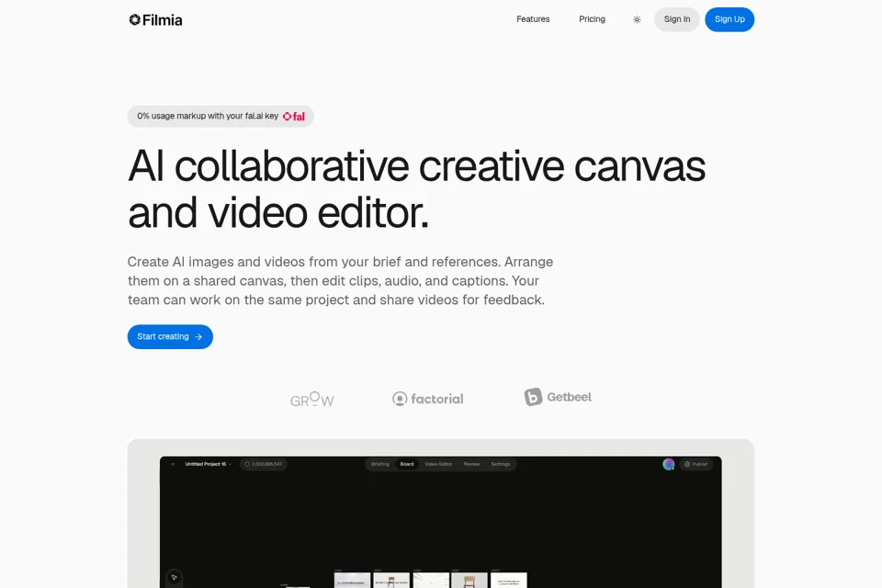This screenshot has width=882, height=588.
Task: Click the Sign In button
Action: pos(677,19)
